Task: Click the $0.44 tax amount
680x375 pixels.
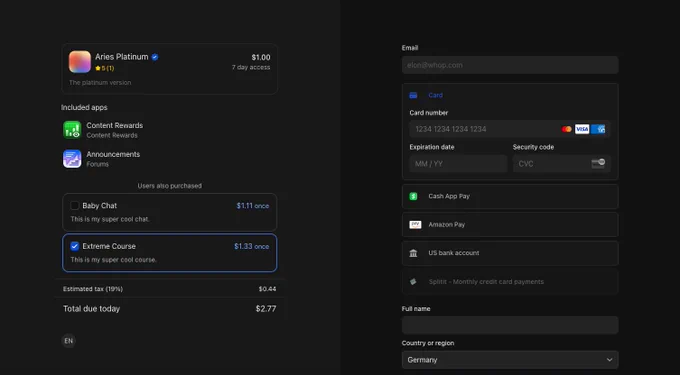Action: tap(267, 289)
